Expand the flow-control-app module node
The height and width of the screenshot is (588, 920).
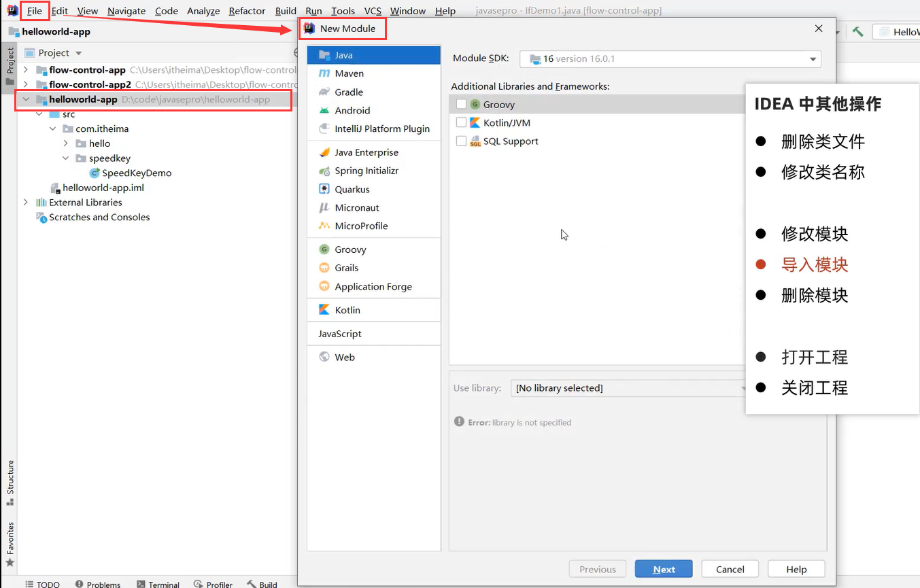click(x=26, y=69)
